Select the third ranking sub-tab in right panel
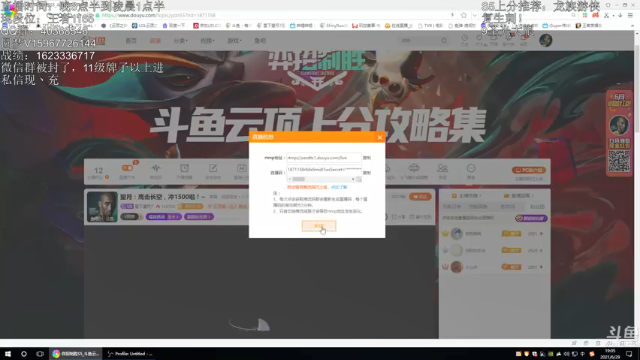640x360 pixels. [507, 207]
